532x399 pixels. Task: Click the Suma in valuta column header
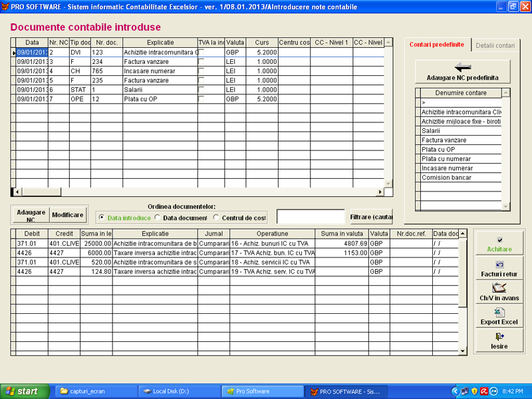pyautogui.click(x=342, y=233)
